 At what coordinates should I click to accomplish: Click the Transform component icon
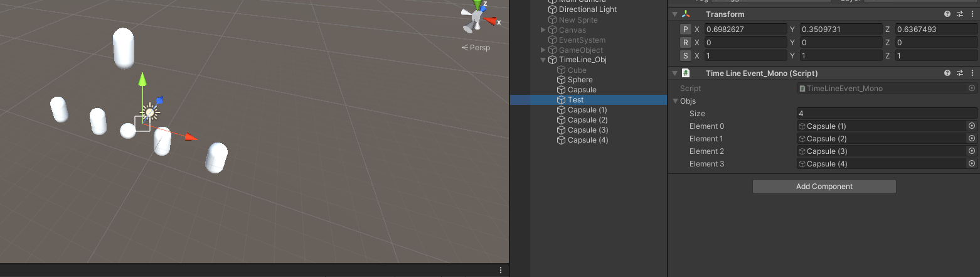pos(686,14)
